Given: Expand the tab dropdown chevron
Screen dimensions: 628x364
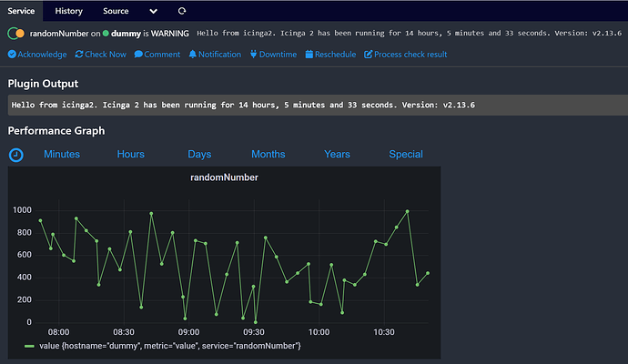Looking at the screenshot, I should [153, 12].
